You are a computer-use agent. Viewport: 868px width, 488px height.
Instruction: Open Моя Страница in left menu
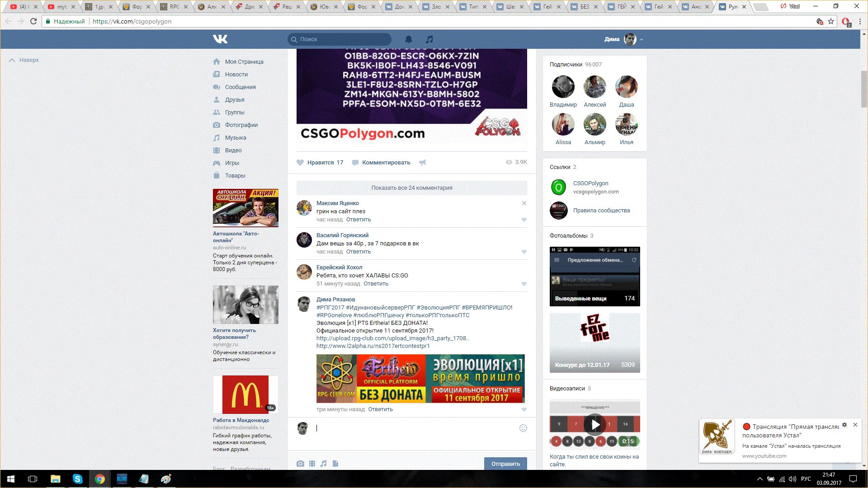click(244, 62)
